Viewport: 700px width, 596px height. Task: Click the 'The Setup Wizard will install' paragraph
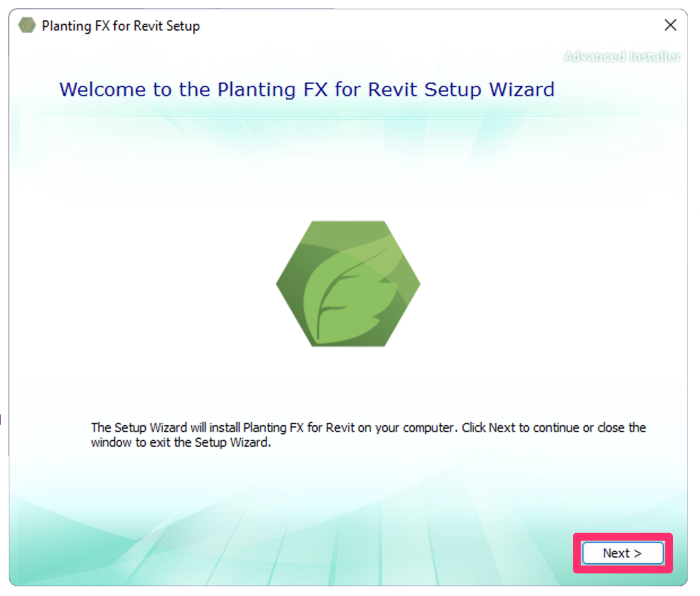pos(368,435)
